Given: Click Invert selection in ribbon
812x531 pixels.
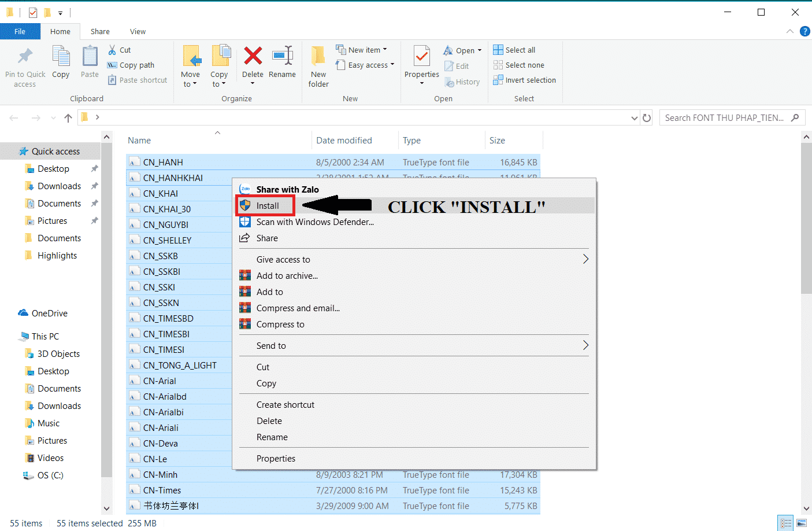Looking at the screenshot, I should (525, 80).
